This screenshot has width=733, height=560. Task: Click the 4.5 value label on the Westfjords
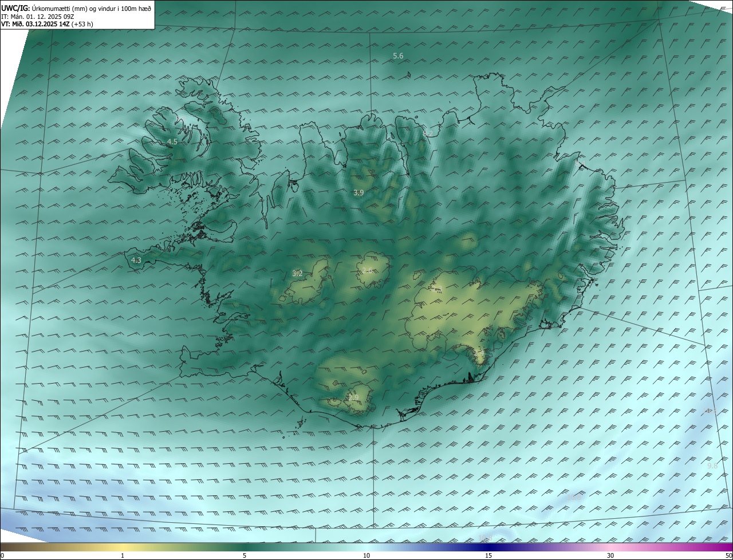(x=172, y=141)
